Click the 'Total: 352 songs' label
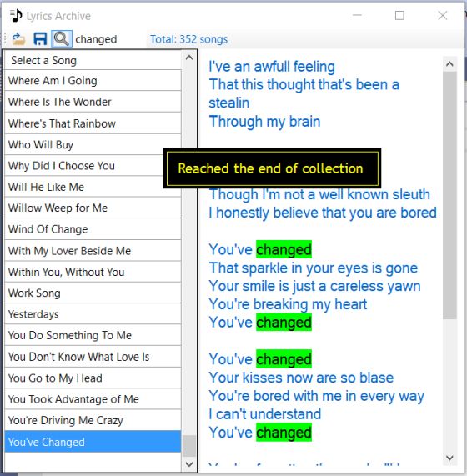The image size is (467, 476). point(188,39)
